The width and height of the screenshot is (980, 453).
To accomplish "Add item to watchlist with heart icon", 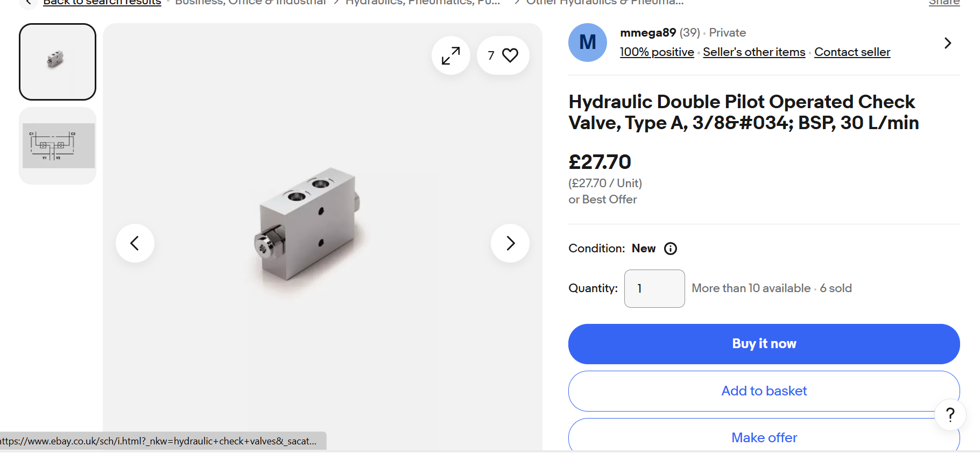I will click(x=503, y=55).
